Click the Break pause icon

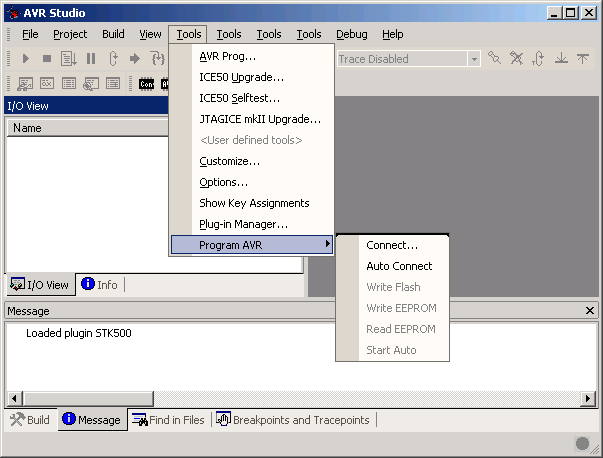(91, 59)
